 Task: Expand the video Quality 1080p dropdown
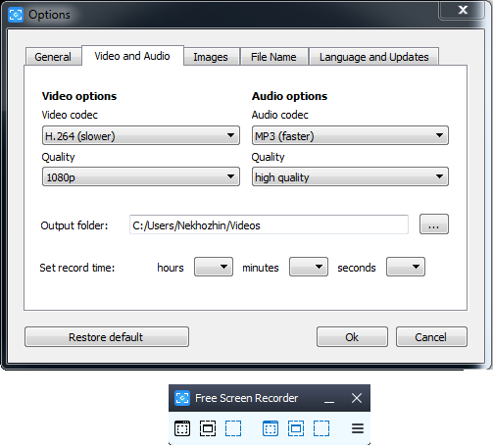tap(141, 176)
